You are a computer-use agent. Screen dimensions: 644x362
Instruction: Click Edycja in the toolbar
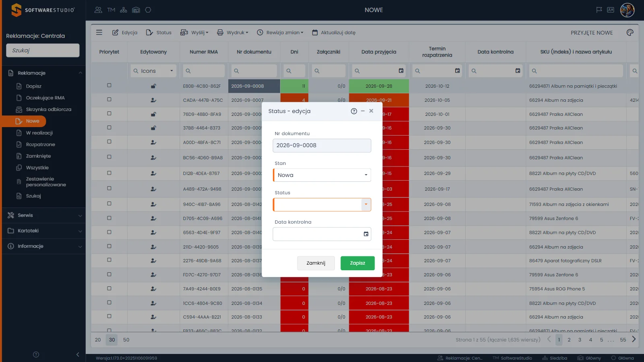[x=125, y=33]
